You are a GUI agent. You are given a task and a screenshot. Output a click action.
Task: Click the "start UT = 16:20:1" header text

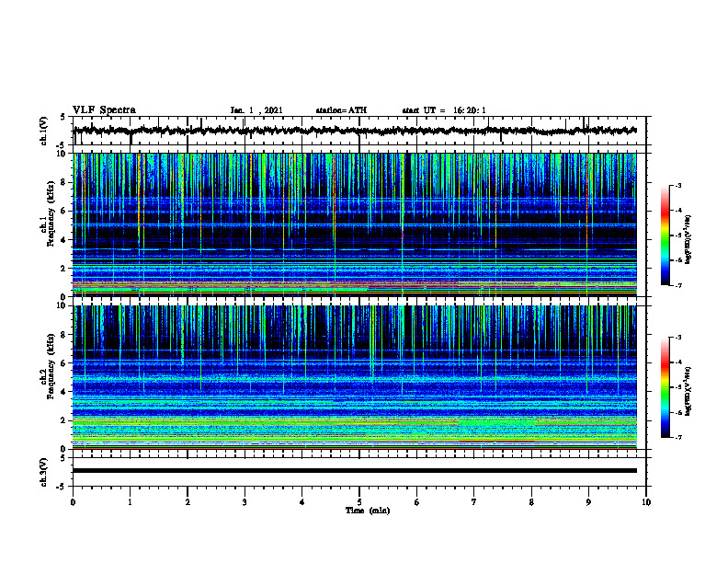coord(444,110)
